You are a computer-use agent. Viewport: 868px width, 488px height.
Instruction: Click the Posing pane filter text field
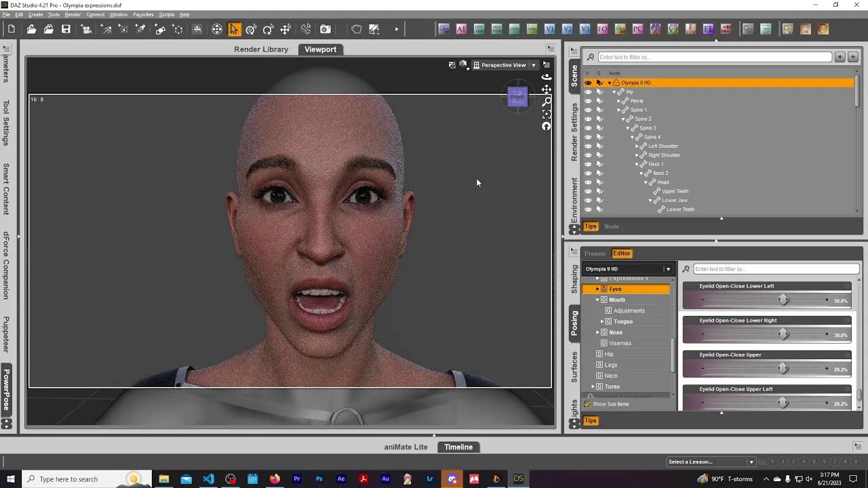(776, 269)
